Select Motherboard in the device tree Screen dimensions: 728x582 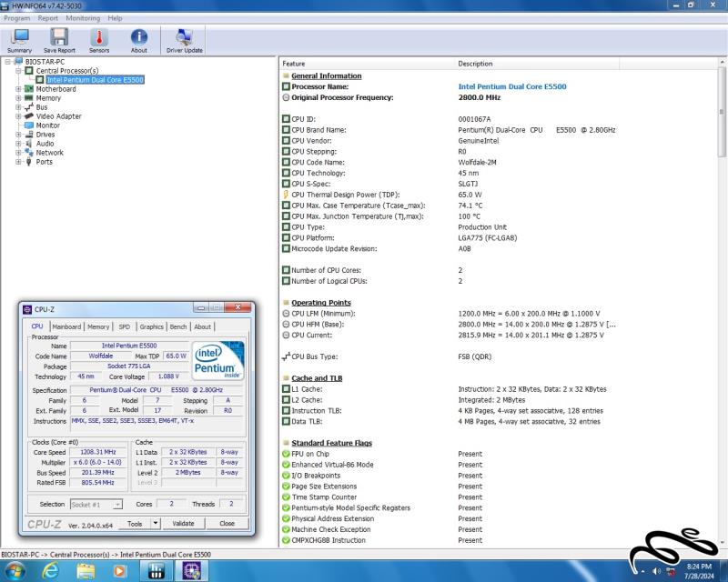(56, 89)
